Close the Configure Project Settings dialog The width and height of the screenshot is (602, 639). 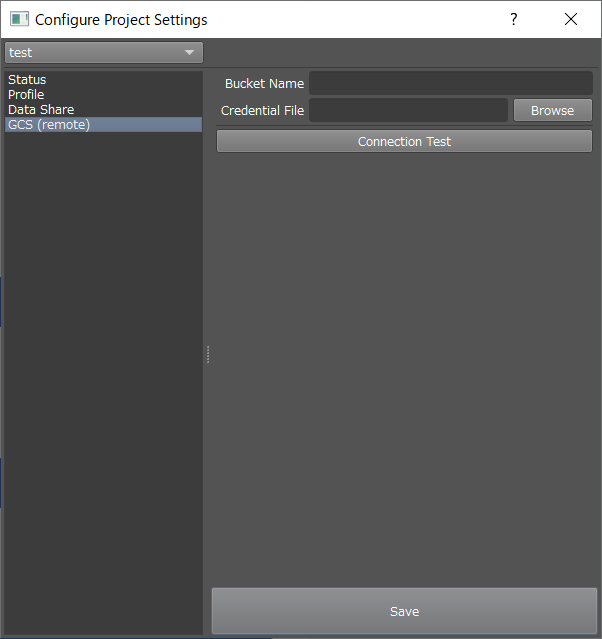pyautogui.click(x=571, y=19)
